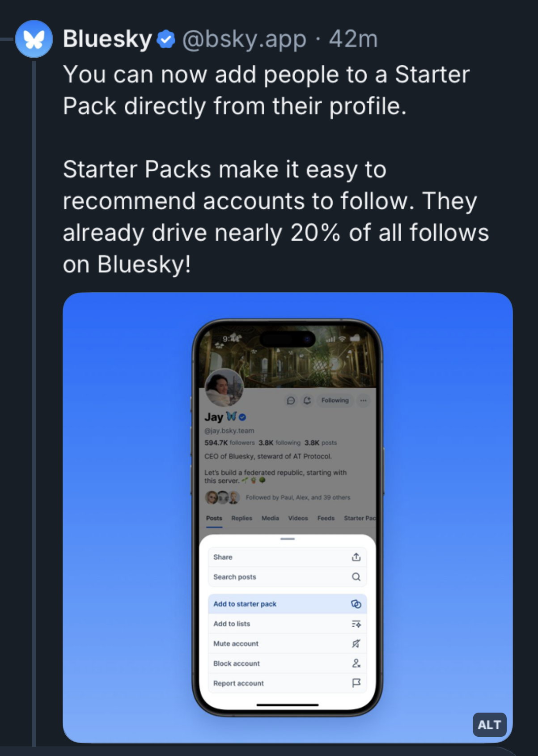Click the Search posts magnifier icon
The width and height of the screenshot is (538, 756).
[356, 577]
